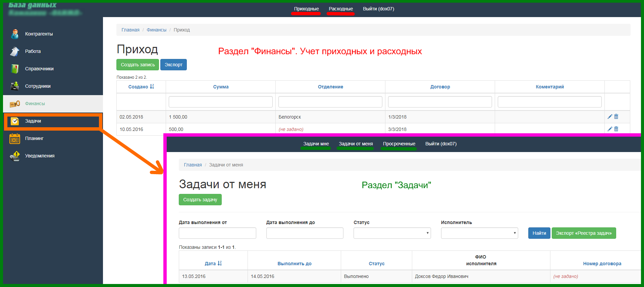Click the Задачи checkmark icon

(x=15, y=121)
